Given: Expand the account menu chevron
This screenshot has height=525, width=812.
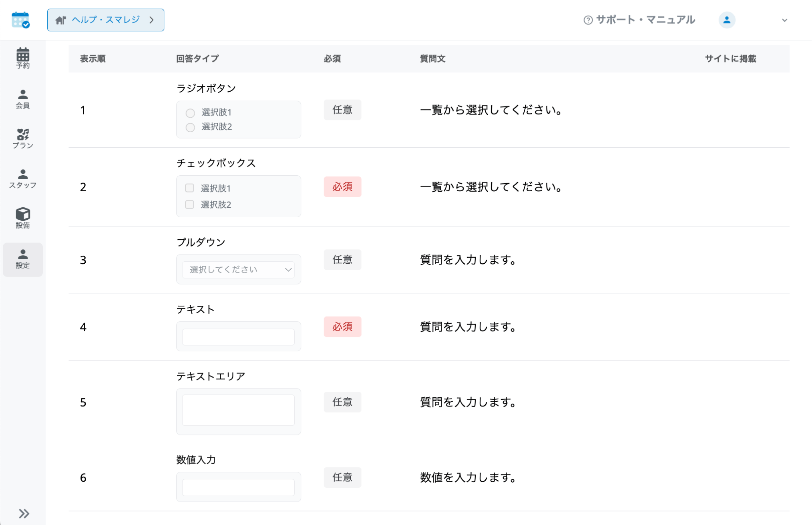Looking at the screenshot, I should coord(784,20).
